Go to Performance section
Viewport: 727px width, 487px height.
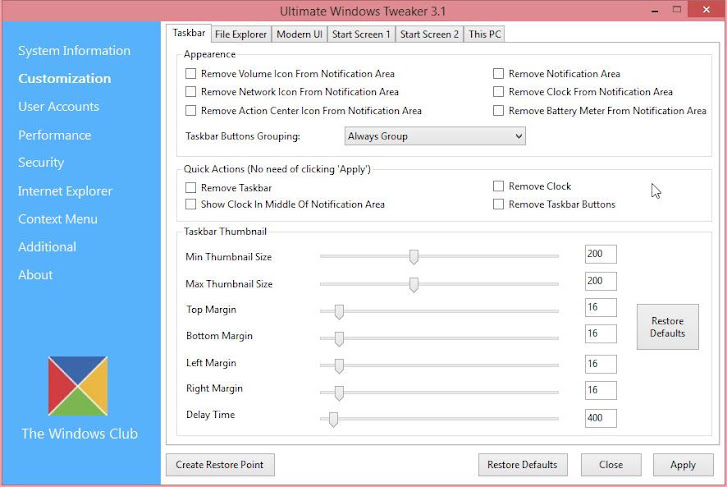[x=55, y=135]
